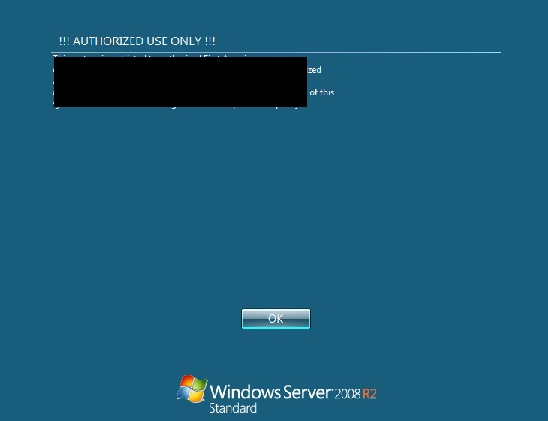Click the word USE in heading
548x421 pixels.
[157, 41]
